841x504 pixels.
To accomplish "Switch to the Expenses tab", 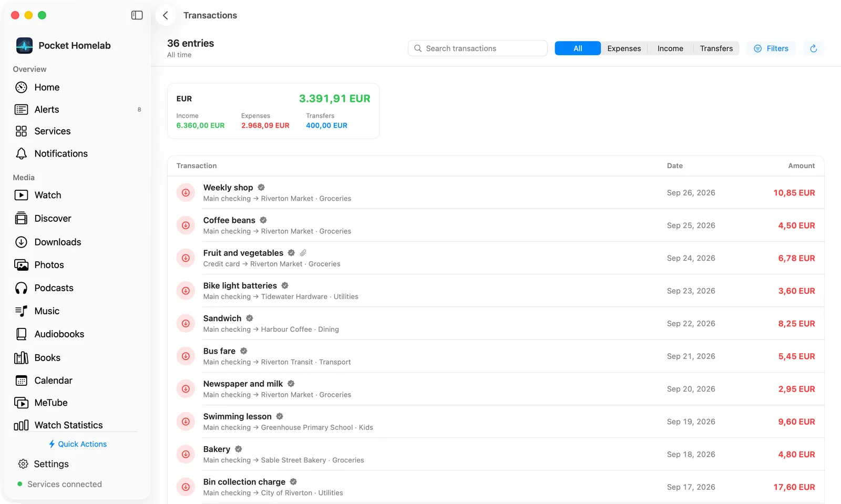I will click(624, 48).
